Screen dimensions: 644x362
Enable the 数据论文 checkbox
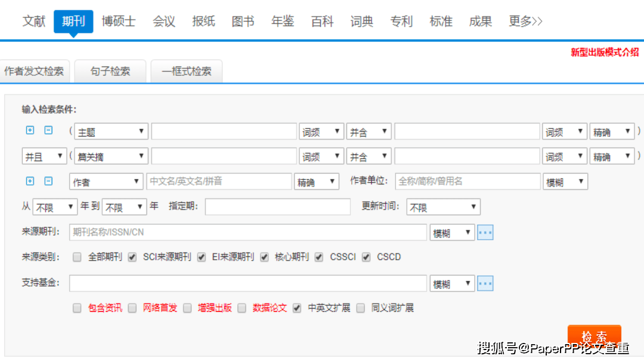coord(242,308)
